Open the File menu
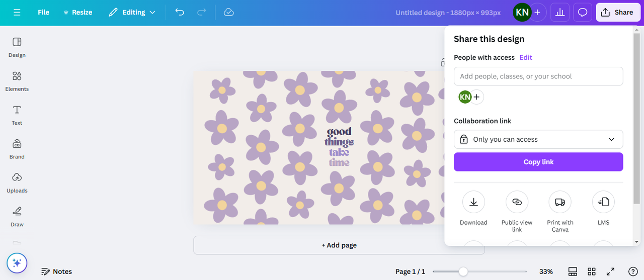644x280 pixels. 44,12
